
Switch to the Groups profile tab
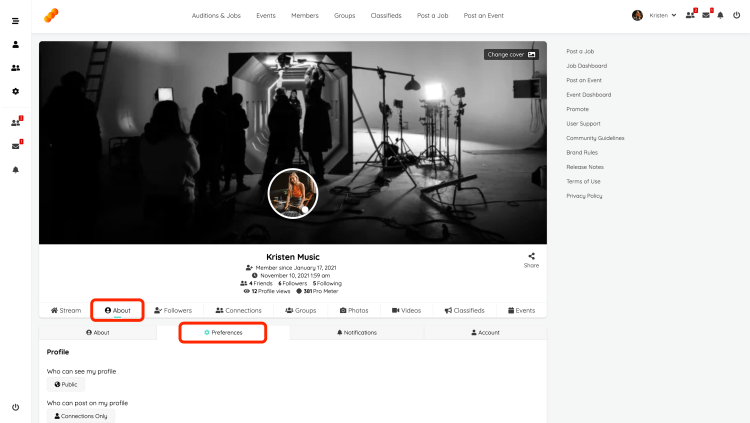(x=301, y=311)
